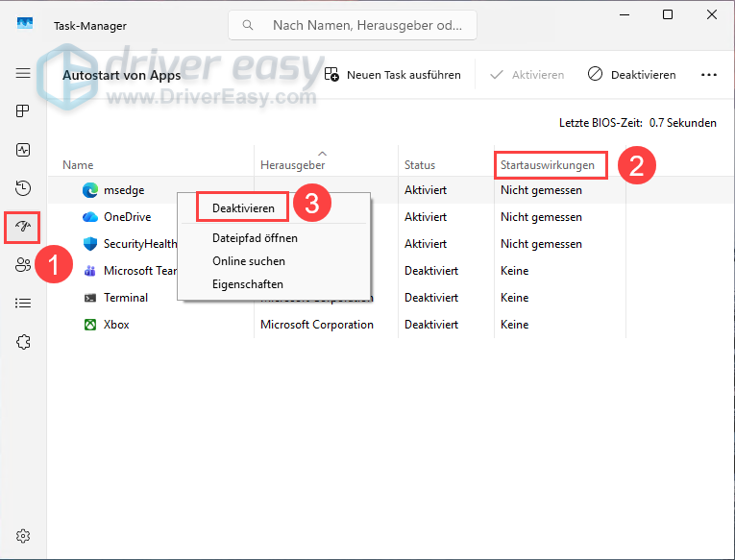Open the Processes page icon
Screen dimensions: 735x560
pos(23,111)
